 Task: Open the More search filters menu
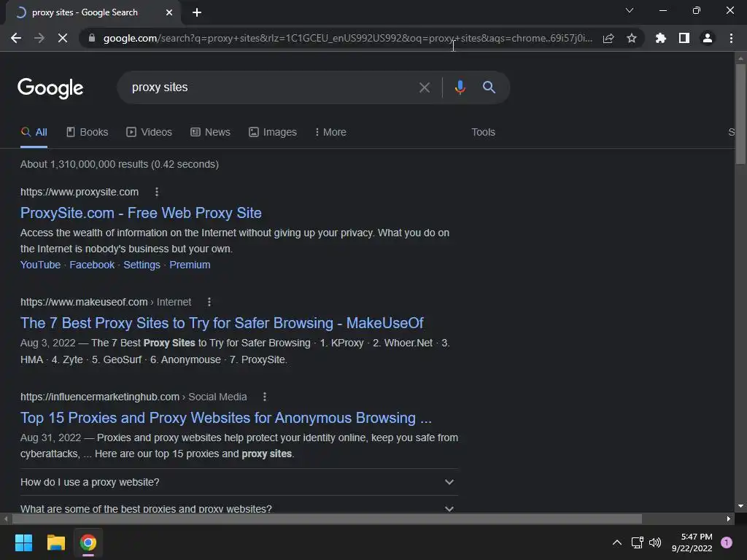click(x=330, y=133)
